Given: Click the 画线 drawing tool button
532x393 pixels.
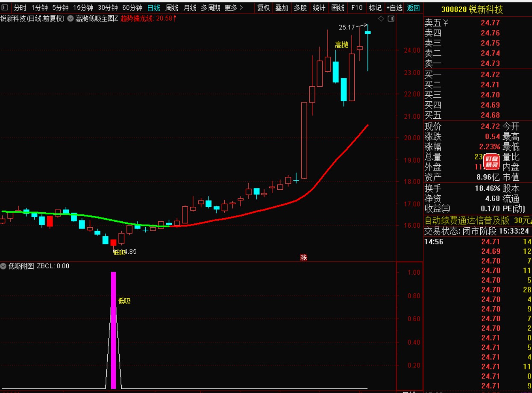Looking at the screenshot, I should point(338,8).
